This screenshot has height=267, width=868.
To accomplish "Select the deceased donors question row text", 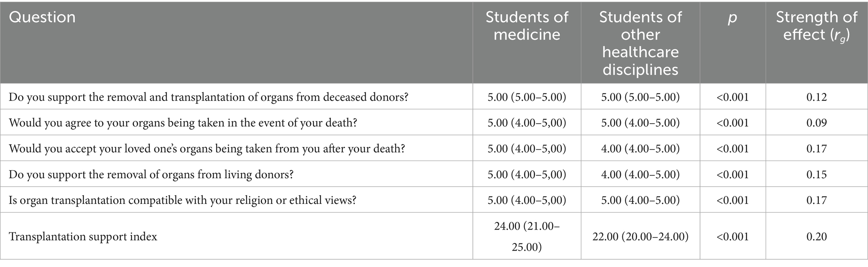I will (x=209, y=97).
